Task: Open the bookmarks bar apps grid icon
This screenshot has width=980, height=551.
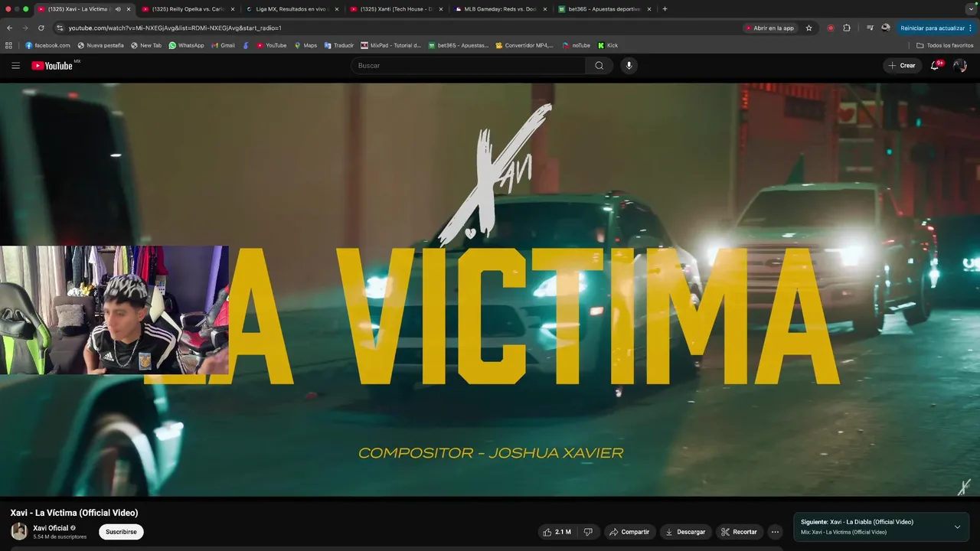Action: [x=9, y=45]
